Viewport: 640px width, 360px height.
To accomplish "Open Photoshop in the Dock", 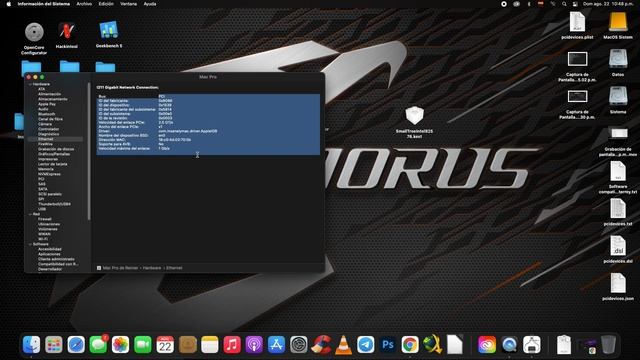I will [388, 345].
